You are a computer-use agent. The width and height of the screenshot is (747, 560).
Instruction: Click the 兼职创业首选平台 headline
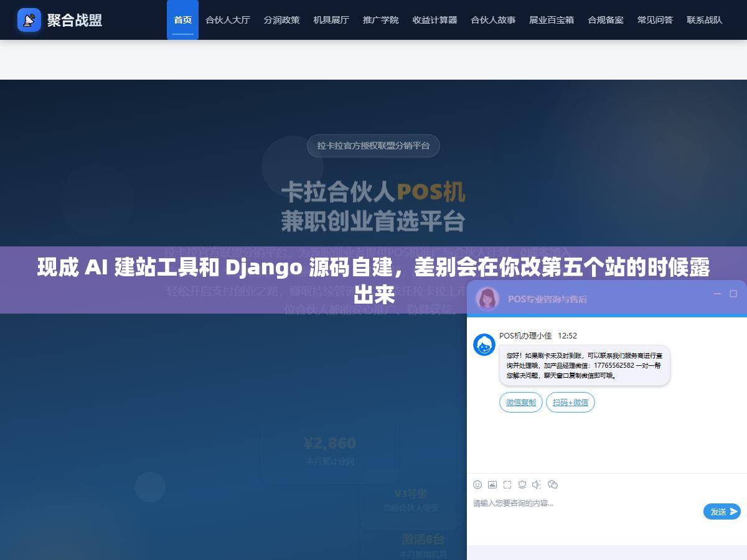374,221
